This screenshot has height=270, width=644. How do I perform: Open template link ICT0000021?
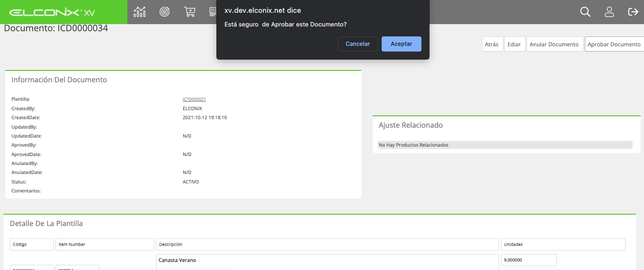click(194, 99)
